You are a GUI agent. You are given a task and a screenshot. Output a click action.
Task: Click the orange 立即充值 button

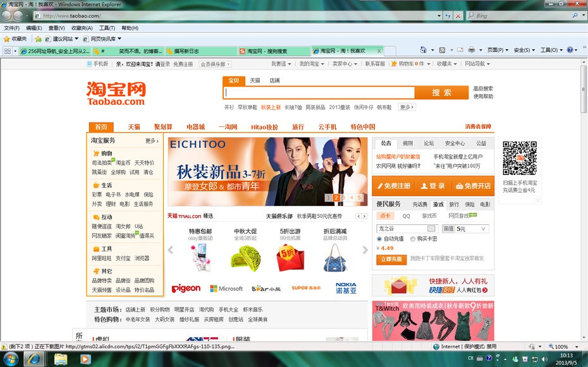click(391, 259)
